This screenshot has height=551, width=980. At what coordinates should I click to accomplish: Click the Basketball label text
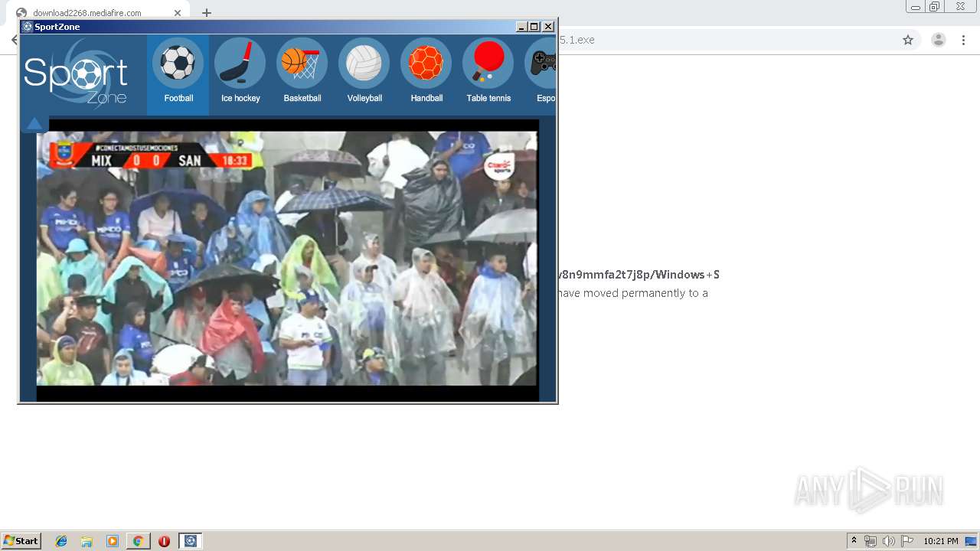[302, 98]
